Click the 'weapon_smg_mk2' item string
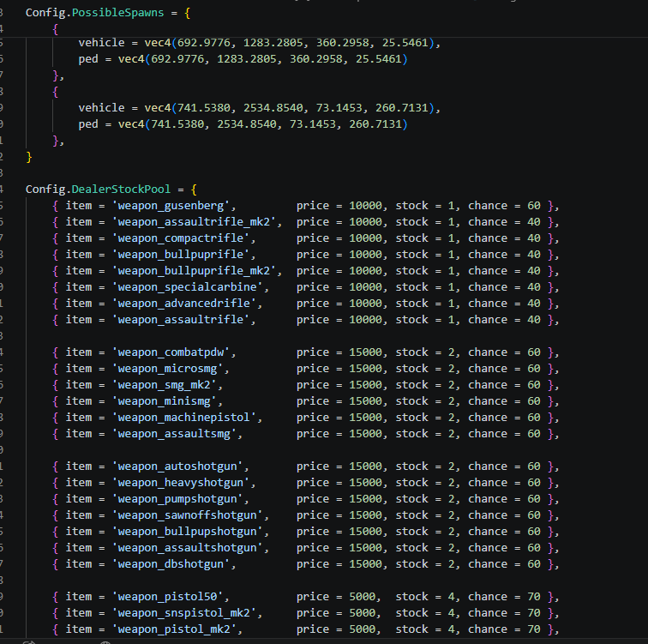Screen dimensions: 648x644 coord(165,385)
